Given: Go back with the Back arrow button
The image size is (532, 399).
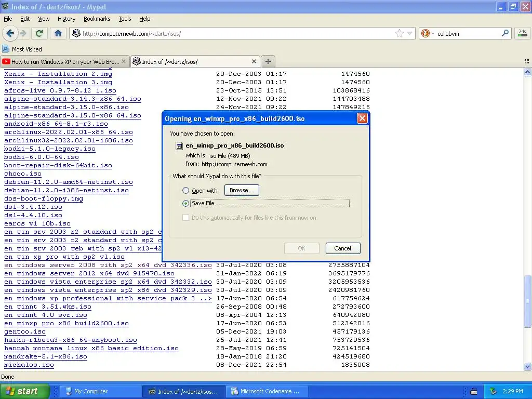Looking at the screenshot, I should [x=10, y=33].
